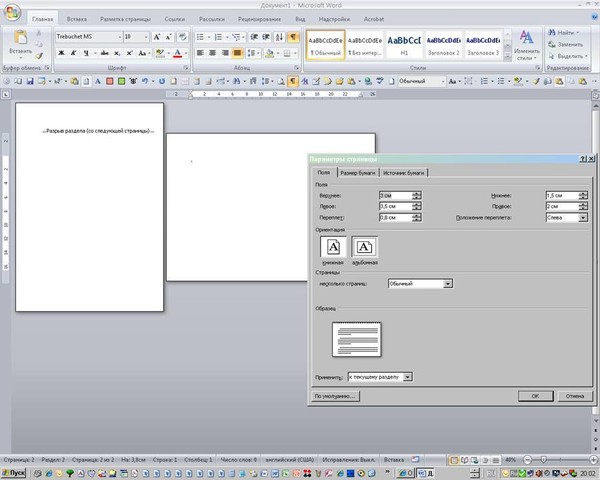Open the несколько страниц dropdown
600x480 pixels.
pos(447,284)
